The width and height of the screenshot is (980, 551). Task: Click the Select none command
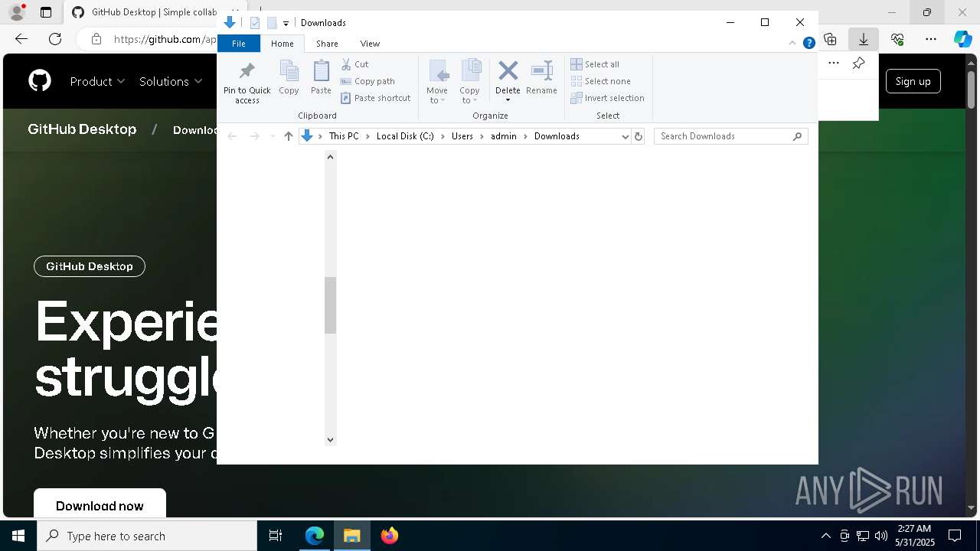click(x=601, y=81)
